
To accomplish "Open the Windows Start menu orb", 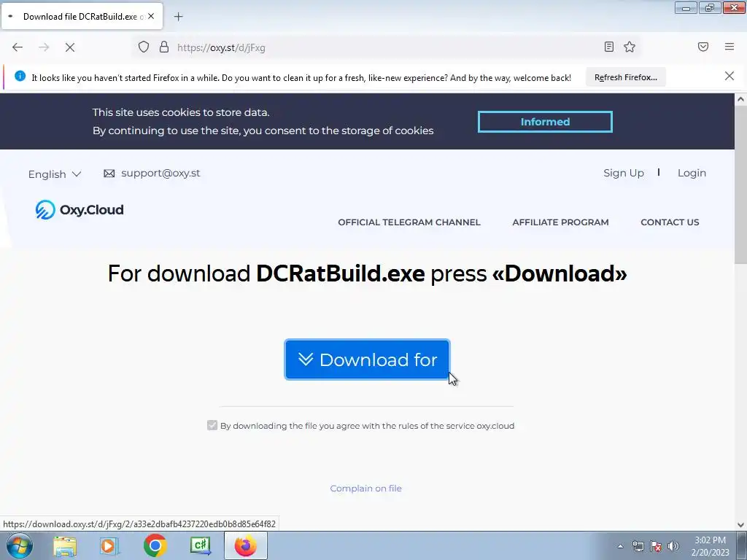I will tap(20, 545).
